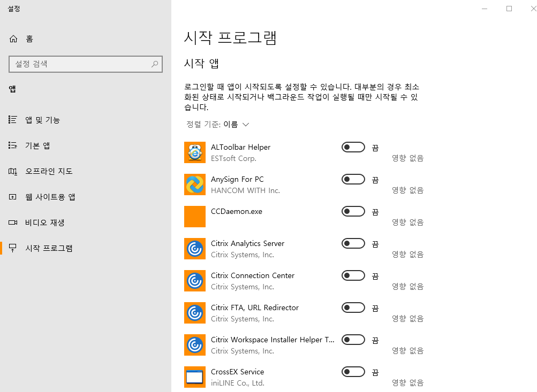The height and width of the screenshot is (392, 537).
Task: Click the CrossEX Service name text
Action: [237, 372]
